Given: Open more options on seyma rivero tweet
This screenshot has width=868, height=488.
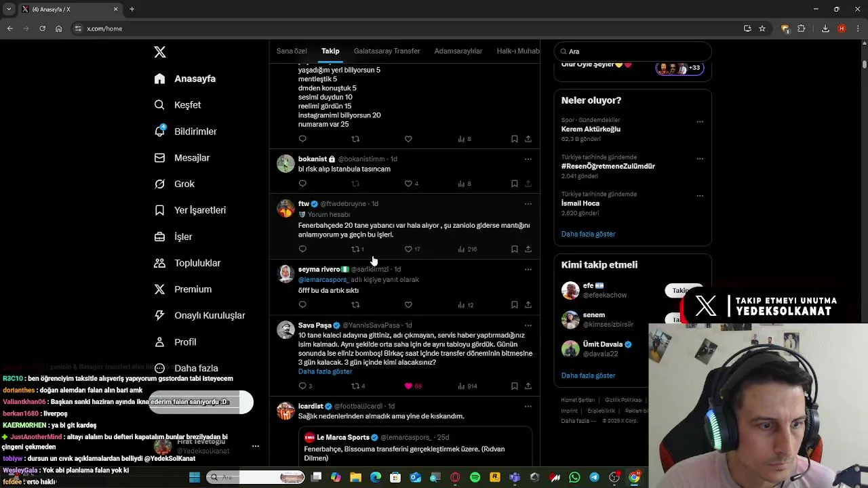Looking at the screenshot, I should click(528, 269).
